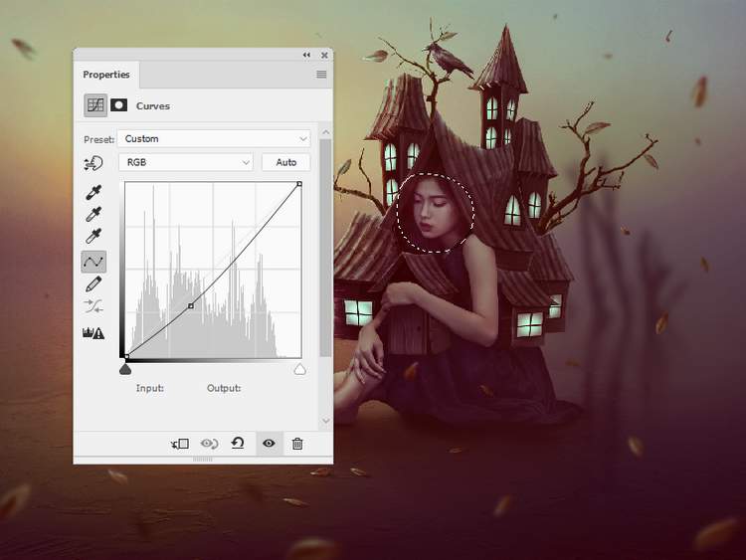Clip adjustment to the layer below
The image size is (746, 560).
click(x=180, y=444)
